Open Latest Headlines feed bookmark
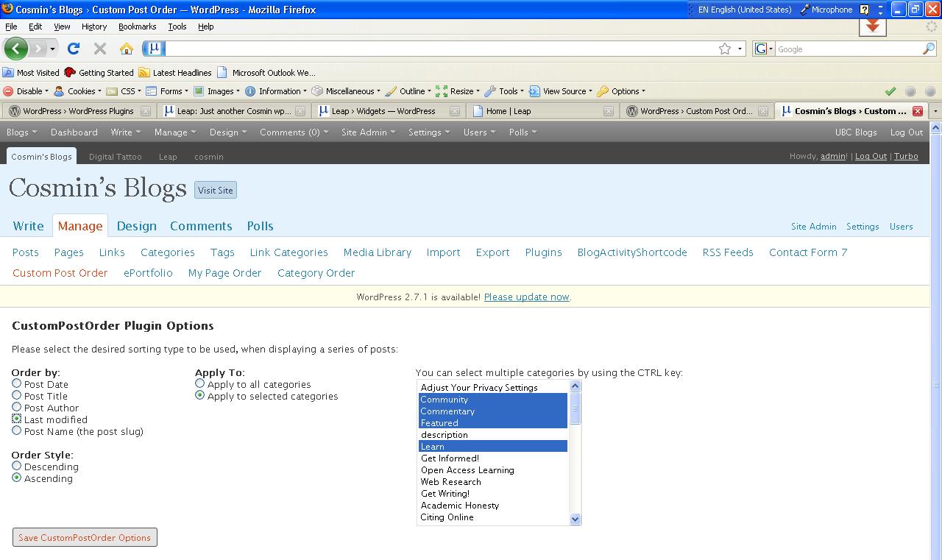 pyautogui.click(x=175, y=72)
